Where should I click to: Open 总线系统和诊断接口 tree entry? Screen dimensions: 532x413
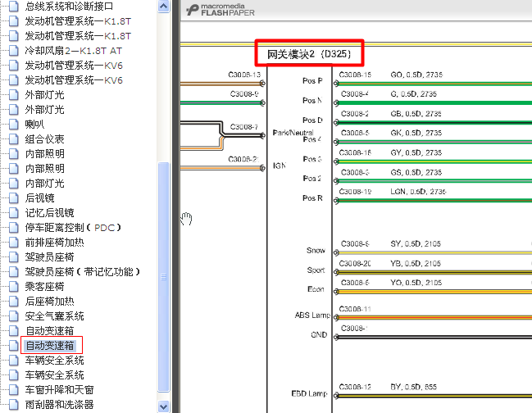69,6
